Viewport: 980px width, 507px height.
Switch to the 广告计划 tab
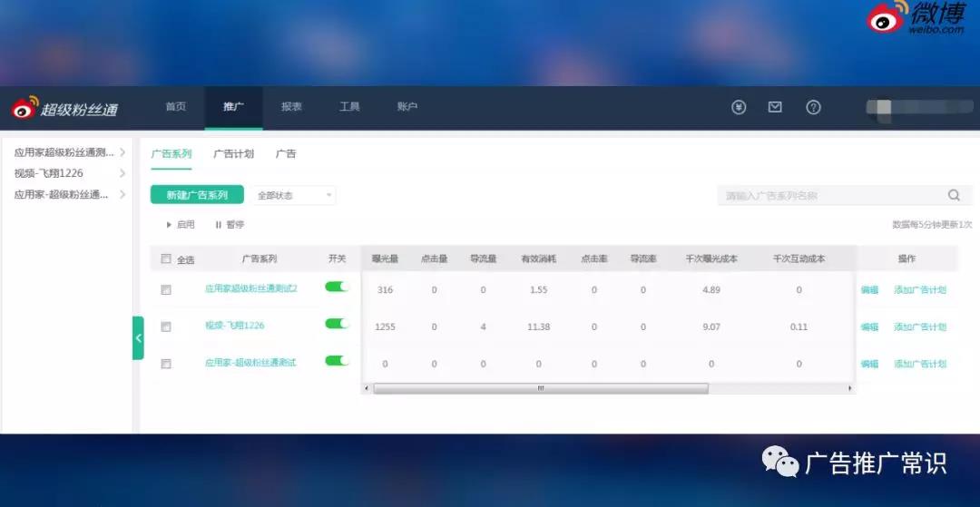[x=234, y=154]
